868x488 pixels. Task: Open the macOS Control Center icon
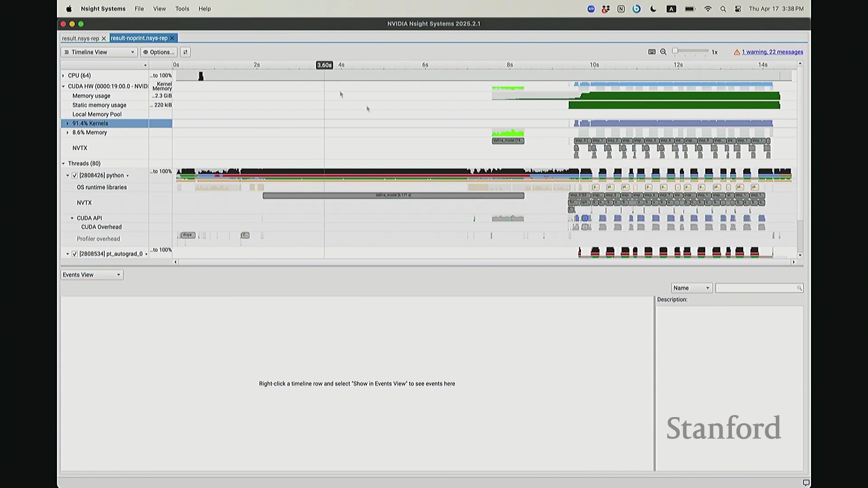point(738,9)
